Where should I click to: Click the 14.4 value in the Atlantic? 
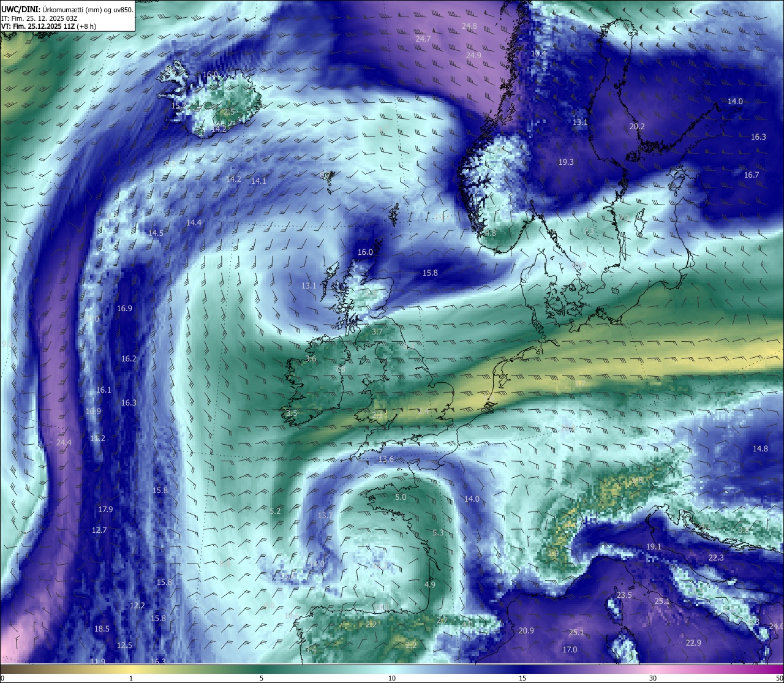pos(194,222)
